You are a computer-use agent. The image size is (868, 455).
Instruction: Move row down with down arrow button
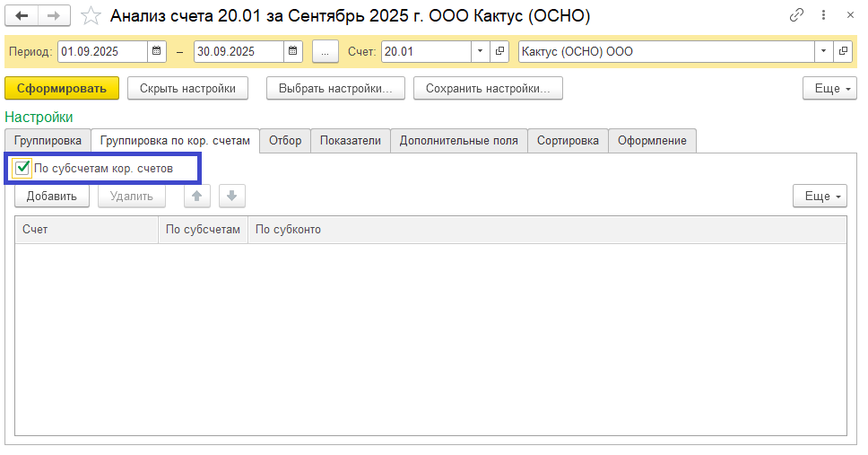coord(230,196)
